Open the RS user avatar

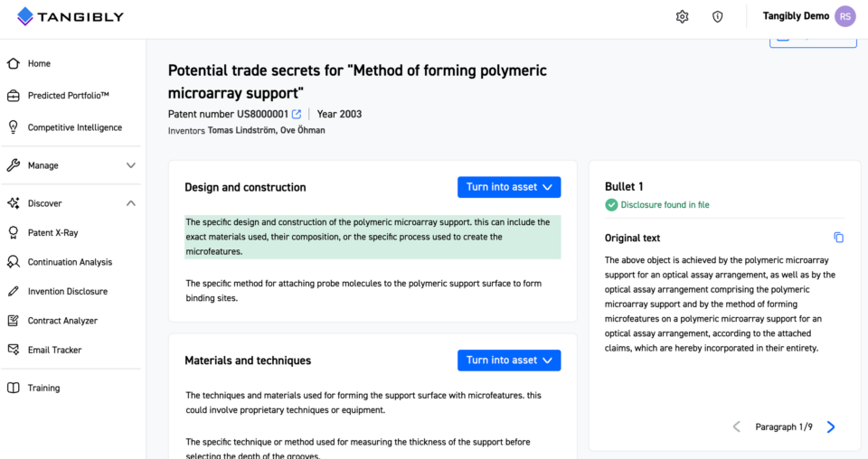(x=844, y=16)
